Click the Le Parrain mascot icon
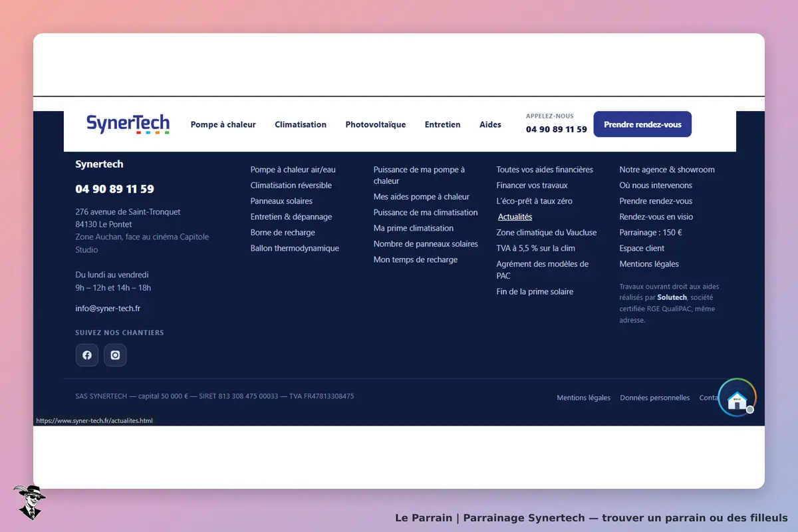This screenshot has width=798, height=532. click(29, 501)
